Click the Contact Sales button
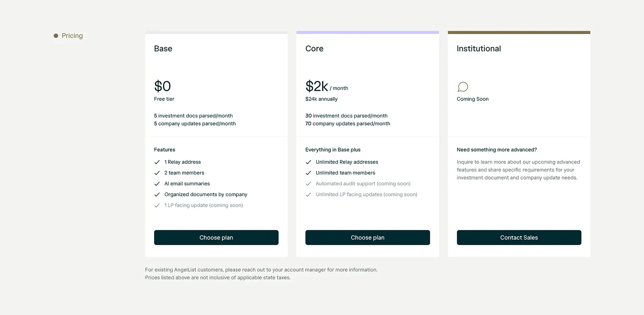 click(x=519, y=237)
